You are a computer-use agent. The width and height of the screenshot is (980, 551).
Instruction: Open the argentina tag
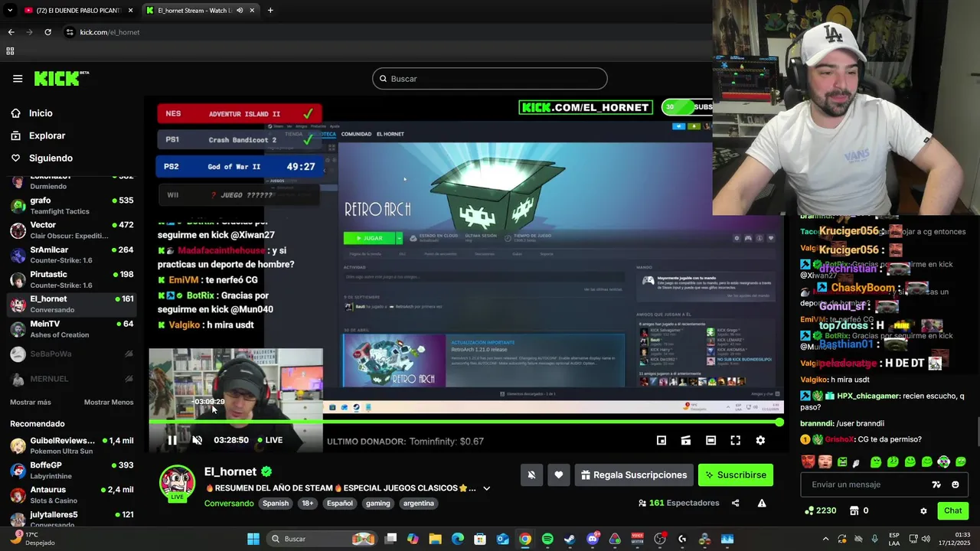coord(418,504)
